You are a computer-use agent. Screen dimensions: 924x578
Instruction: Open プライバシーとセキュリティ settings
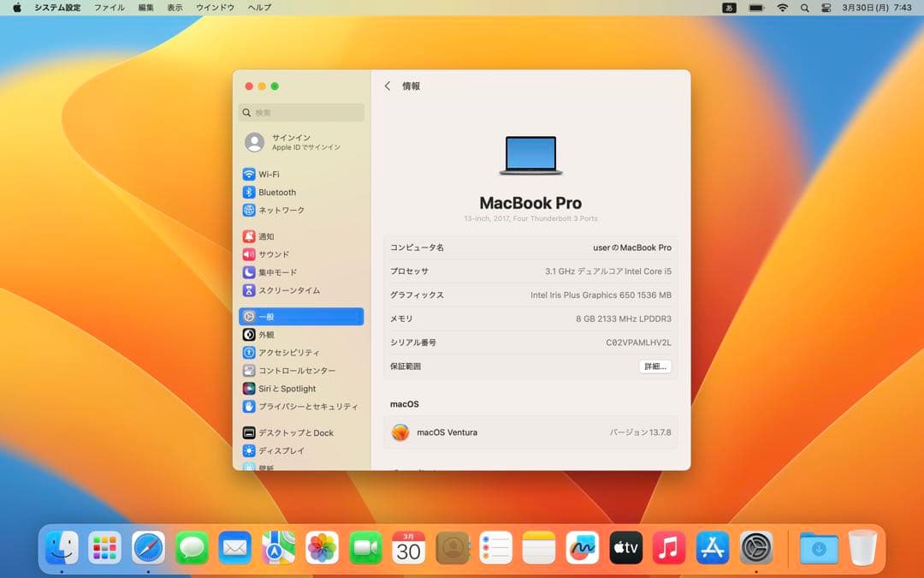(301, 407)
